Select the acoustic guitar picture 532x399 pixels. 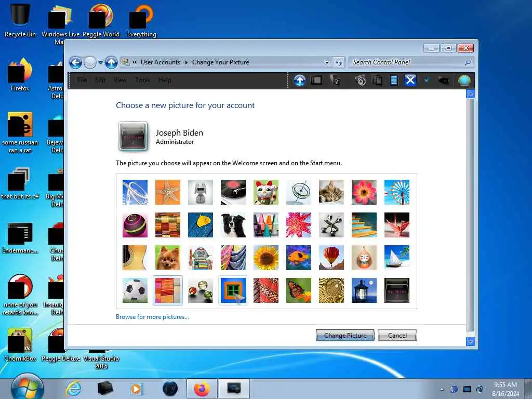coord(135,258)
